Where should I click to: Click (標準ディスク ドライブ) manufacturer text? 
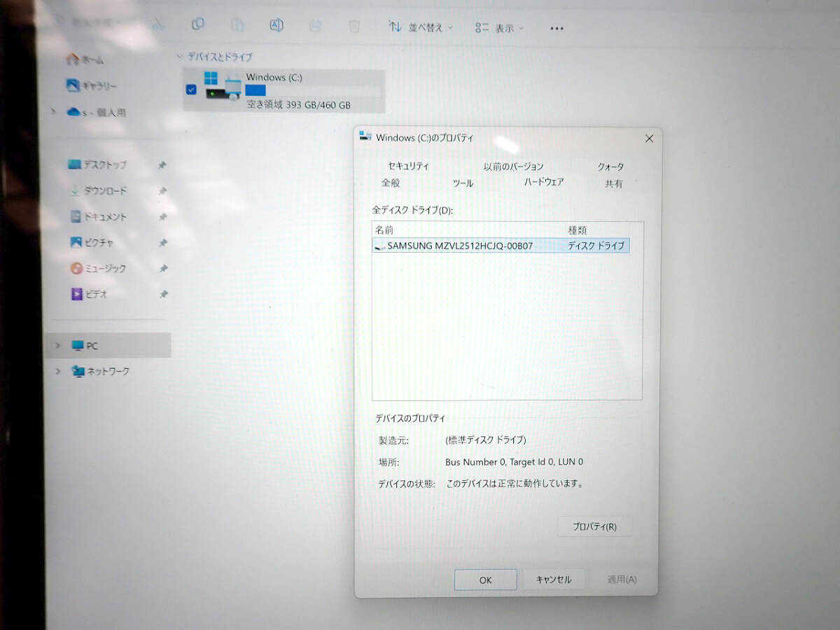click(x=486, y=440)
